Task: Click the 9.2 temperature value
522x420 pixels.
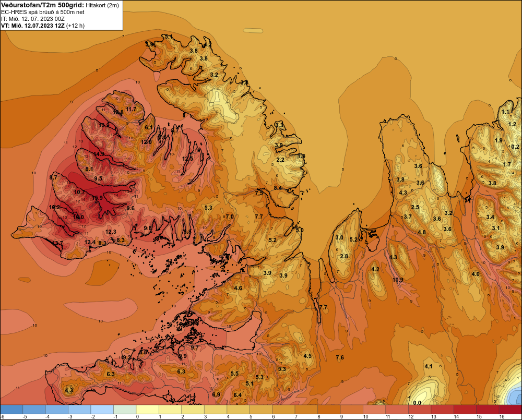Action: coord(127,357)
